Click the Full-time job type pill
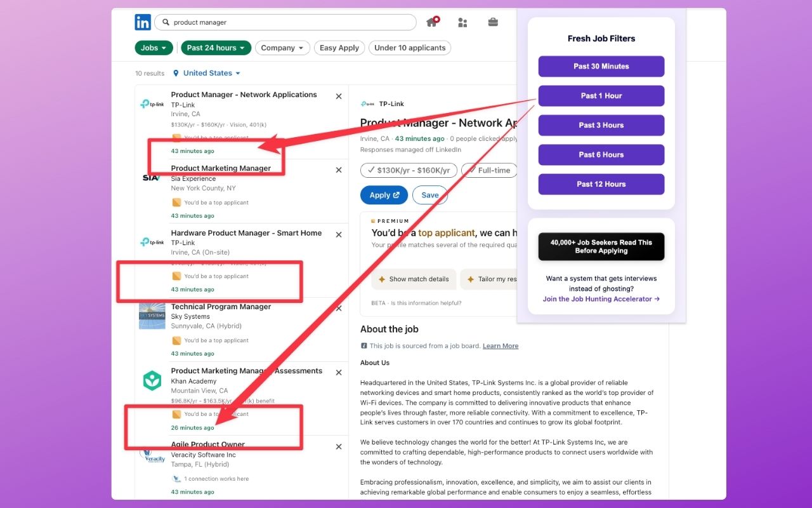812x508 pixels. tap(489, 170)
